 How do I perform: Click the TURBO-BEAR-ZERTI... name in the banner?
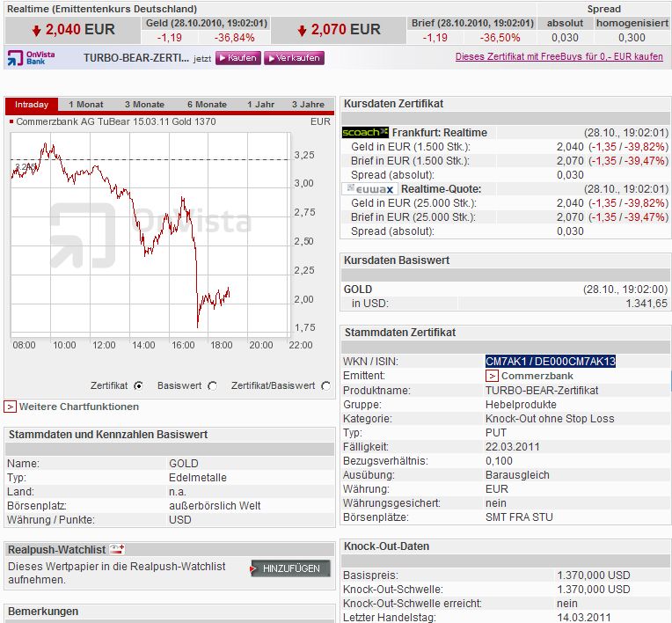(x=135, y=58)
